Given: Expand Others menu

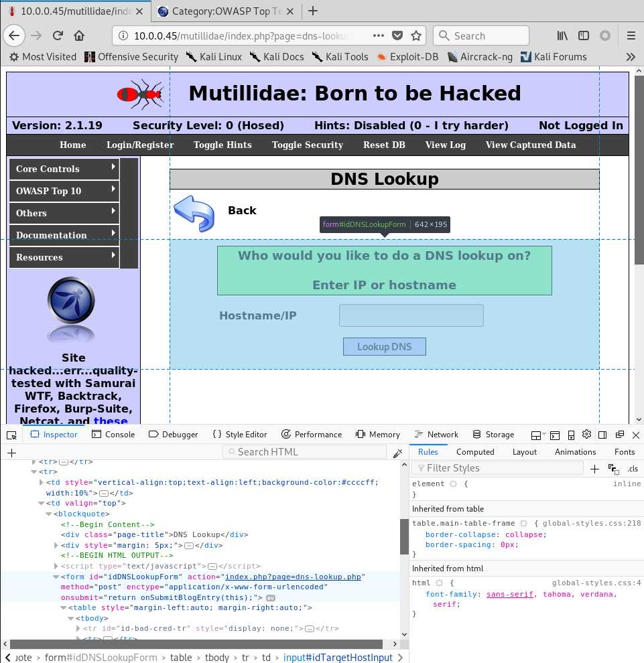Looking at the screenshot, I should 64,213.
